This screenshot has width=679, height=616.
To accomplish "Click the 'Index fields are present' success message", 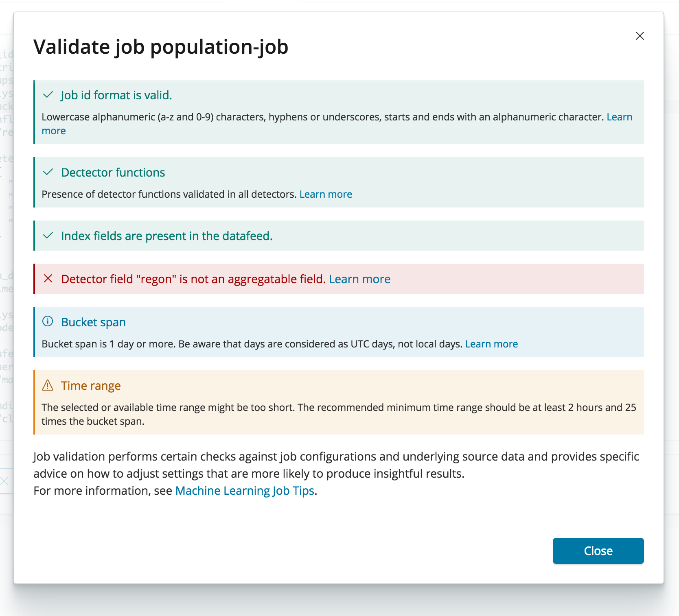I will click(x=166, y=236).
